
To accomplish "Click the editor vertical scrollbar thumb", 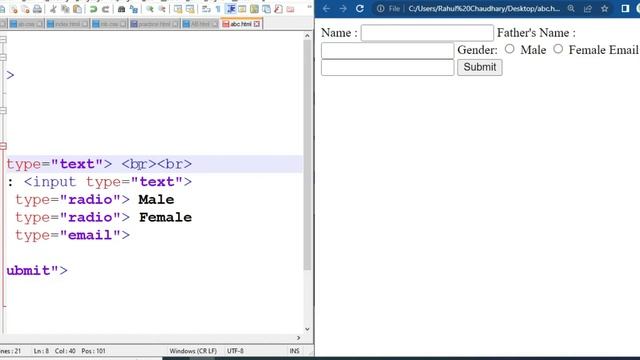I will [x=307, y=155].
